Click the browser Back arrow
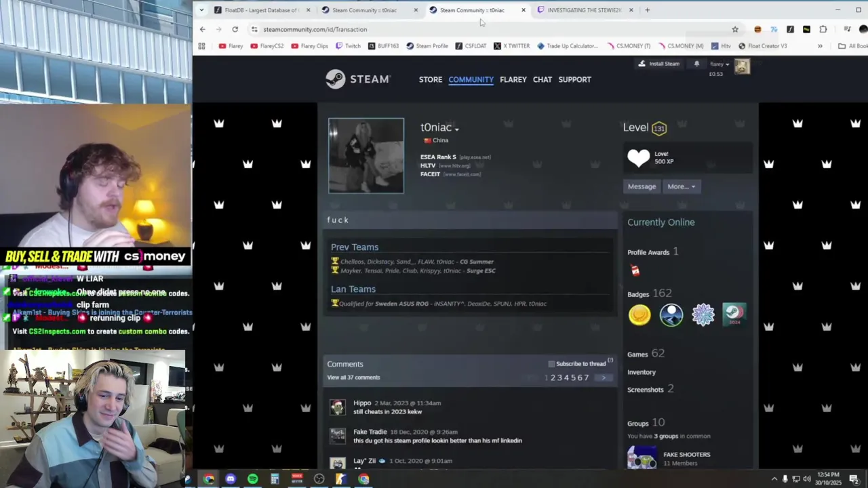 click(x=202, y=29)
